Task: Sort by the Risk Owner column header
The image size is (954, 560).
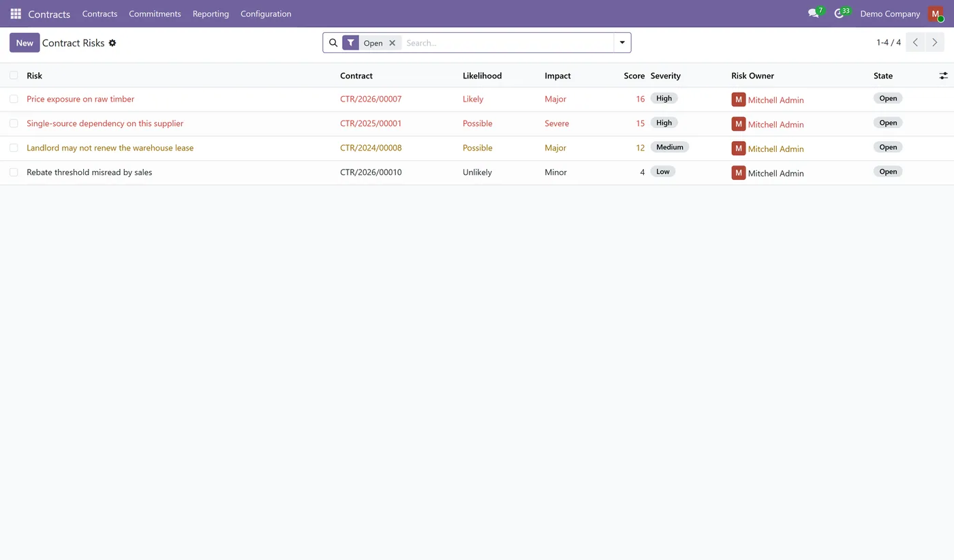Action: [752, 76]
